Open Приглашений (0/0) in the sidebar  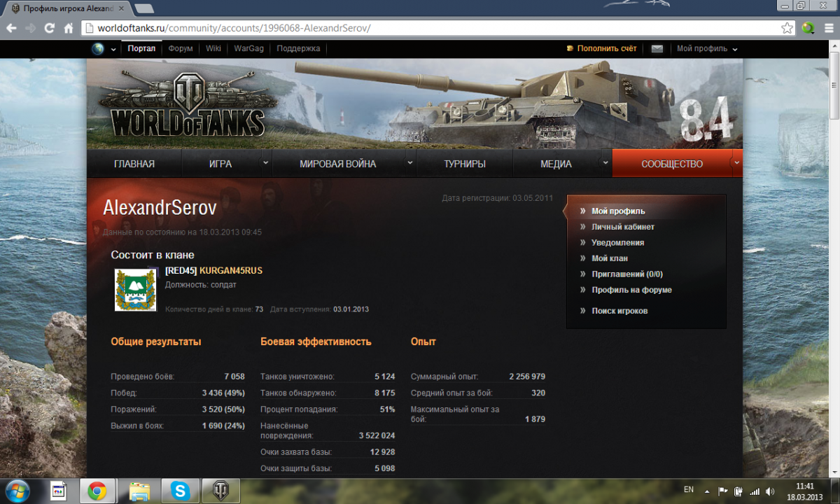(627, 274)
